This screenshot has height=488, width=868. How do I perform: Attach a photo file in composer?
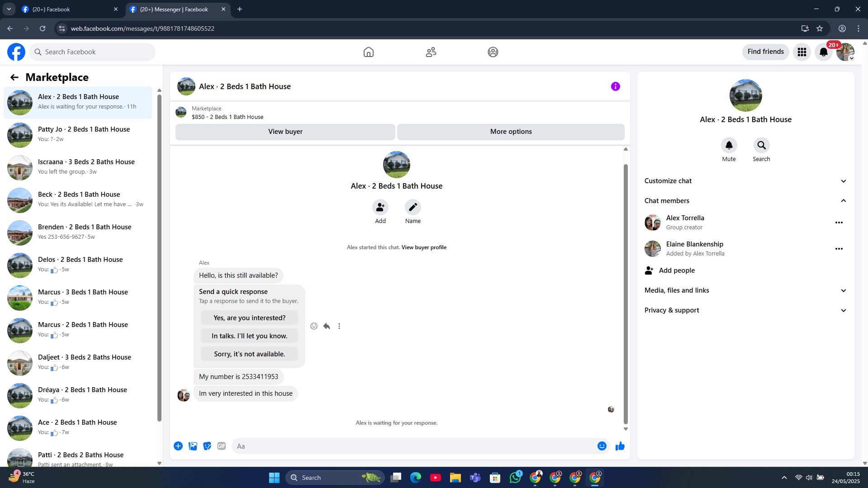point(193,446)
